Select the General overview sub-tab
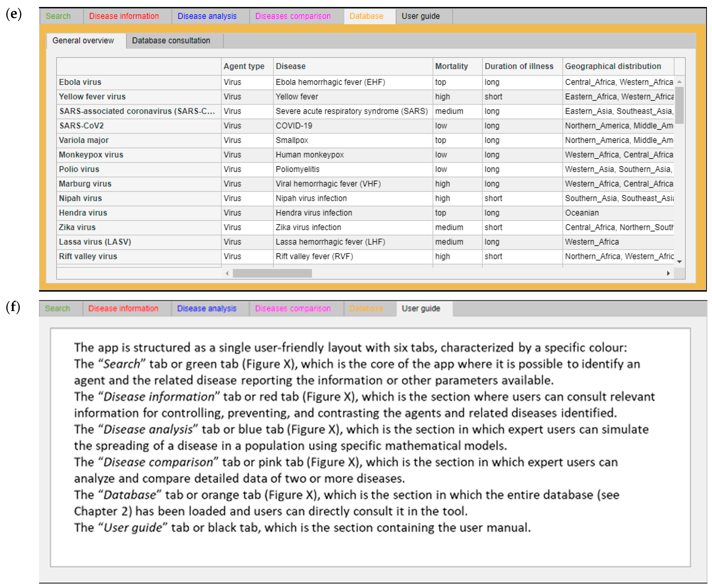 click(x=83, y=41)
